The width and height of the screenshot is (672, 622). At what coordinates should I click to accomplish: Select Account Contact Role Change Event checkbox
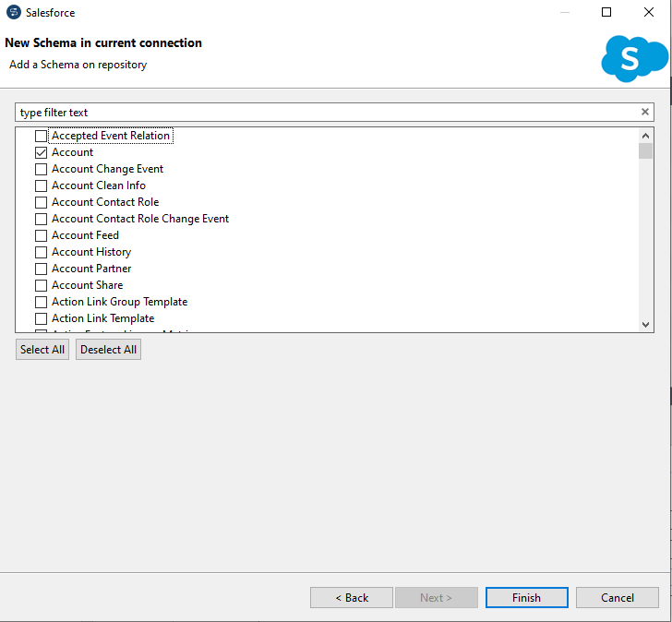coord(42,220)
